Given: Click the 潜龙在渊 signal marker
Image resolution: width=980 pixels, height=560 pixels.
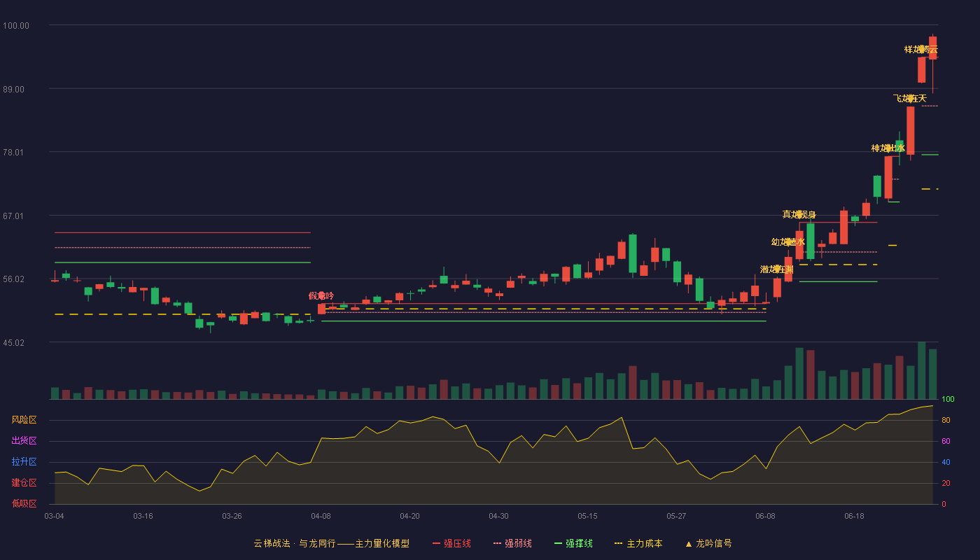Looking at the screenshot, I should [x=776, y=269].
